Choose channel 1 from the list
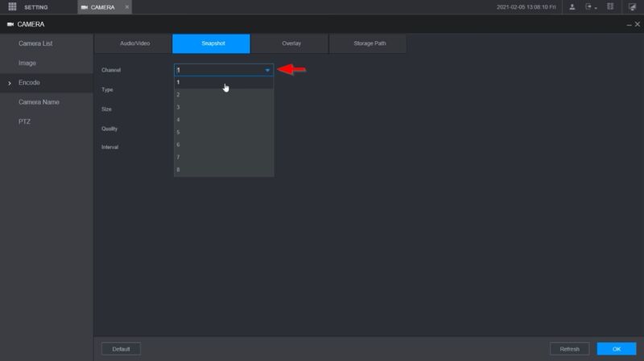The width and height of the screenshot is (644, 361). (224, 83)
